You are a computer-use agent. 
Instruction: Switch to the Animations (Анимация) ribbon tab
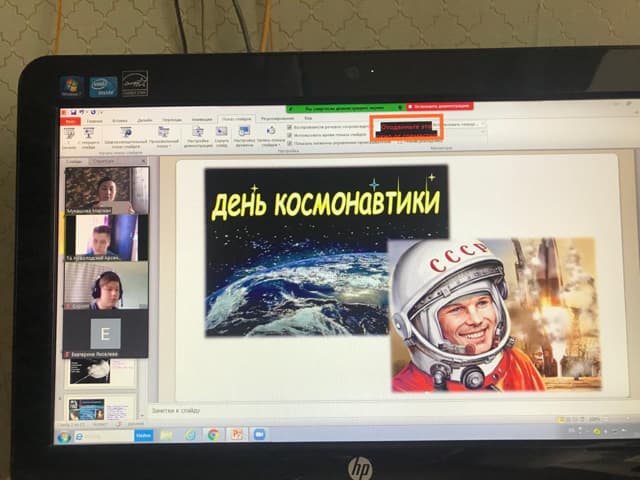point(202,119)
